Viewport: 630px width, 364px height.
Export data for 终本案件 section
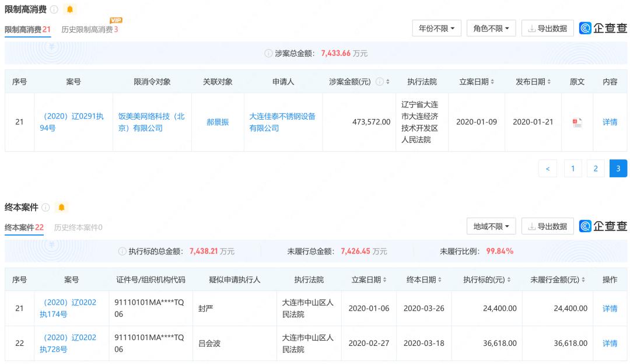pos(547,226)
